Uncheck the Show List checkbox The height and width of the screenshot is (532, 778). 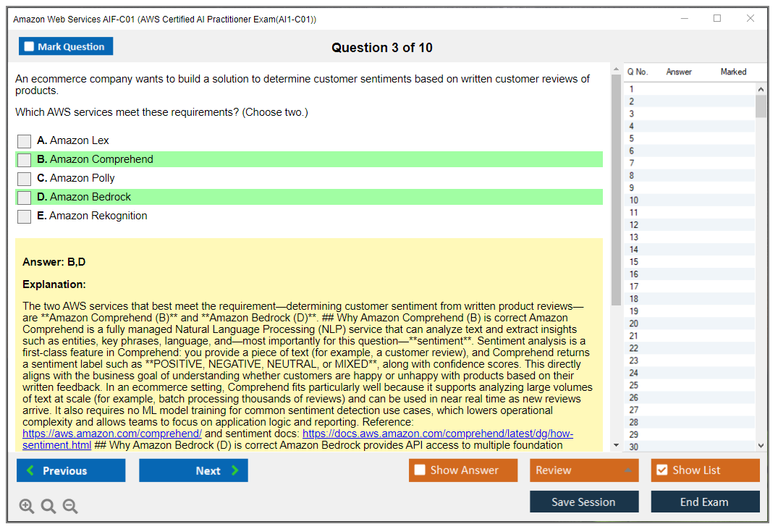click(x=661, y=470)
